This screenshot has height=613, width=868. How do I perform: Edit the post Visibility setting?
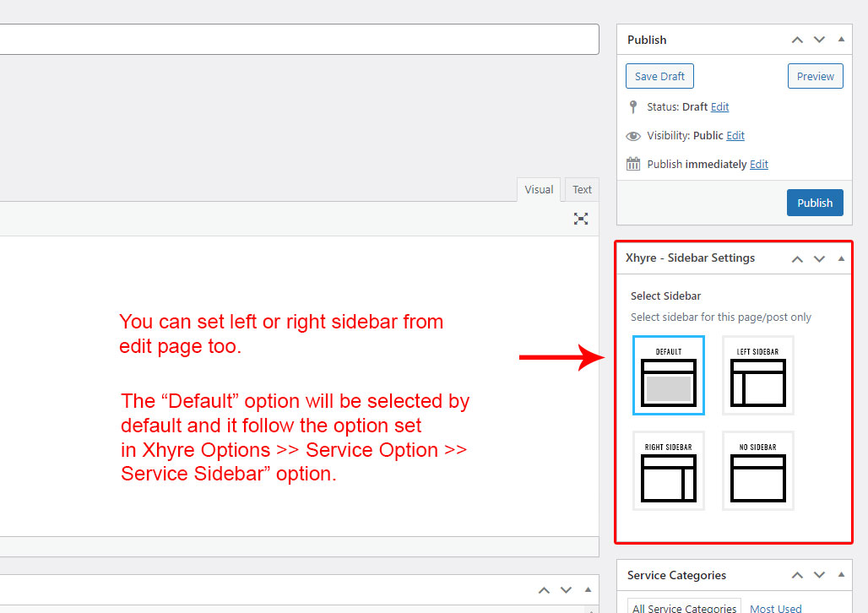tap(735, 136)
